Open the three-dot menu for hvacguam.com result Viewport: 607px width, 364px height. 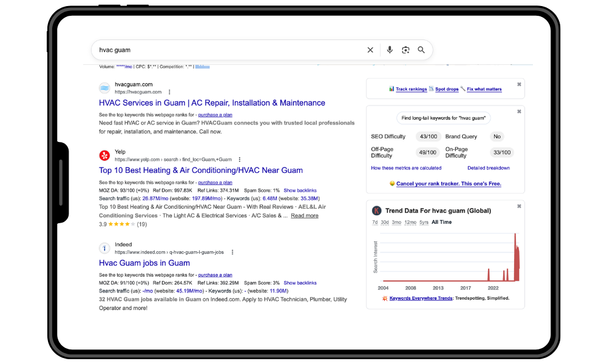pyautogui.click(x=169, y=91)
